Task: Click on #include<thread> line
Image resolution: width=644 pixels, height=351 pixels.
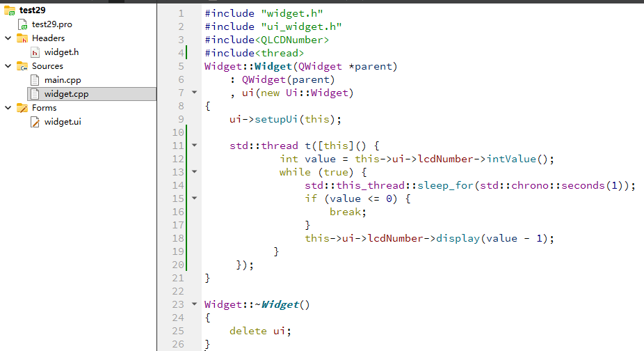Action: click(255, 53)
